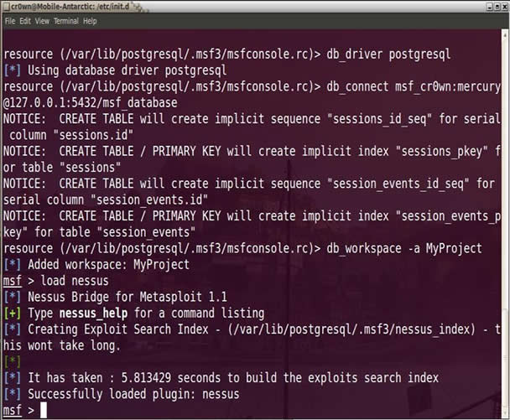Click 'Successfully loaded plugin: nessus' line
This screenshot has width=510, height=420.
[133, 394]
